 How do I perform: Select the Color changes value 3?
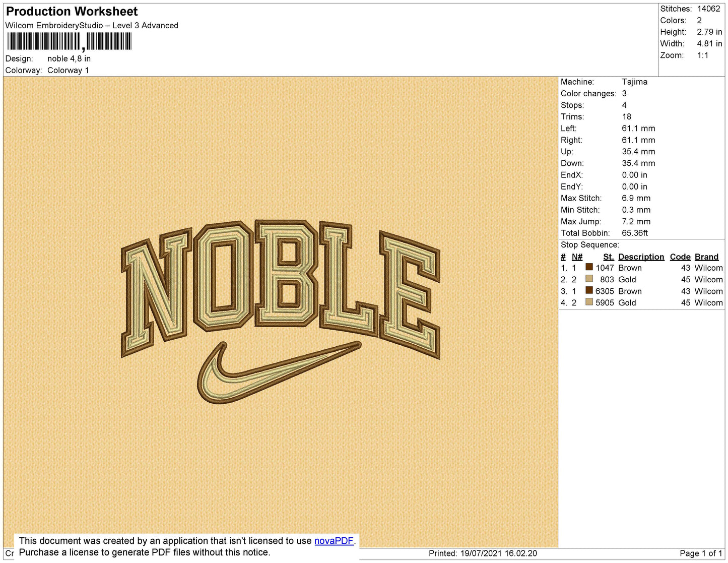[624, 93]
